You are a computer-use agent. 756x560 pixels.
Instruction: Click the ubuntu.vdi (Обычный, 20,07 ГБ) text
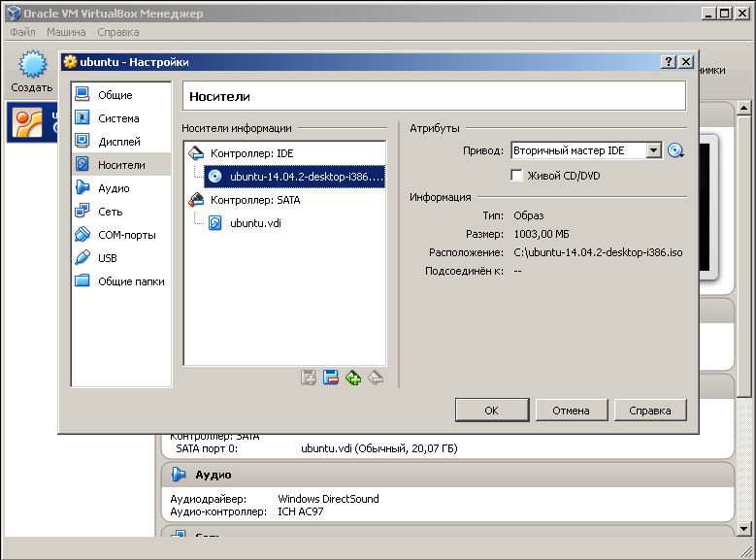(378, 448)
